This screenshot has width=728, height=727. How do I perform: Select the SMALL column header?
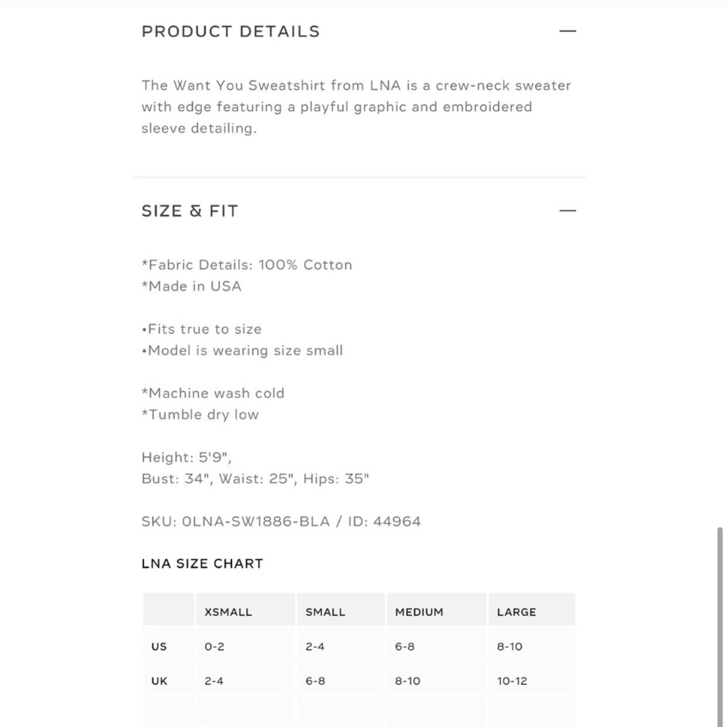tap(325, 612)
